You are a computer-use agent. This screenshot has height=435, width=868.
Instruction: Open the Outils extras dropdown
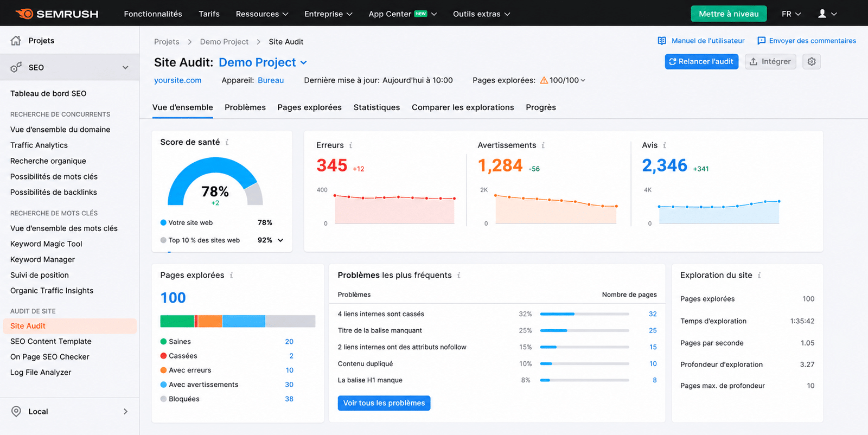click(x=482, y=14)
